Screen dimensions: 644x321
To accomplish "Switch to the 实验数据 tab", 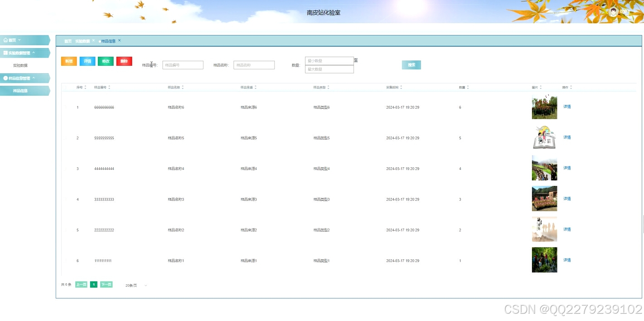I will click(83, 40).
